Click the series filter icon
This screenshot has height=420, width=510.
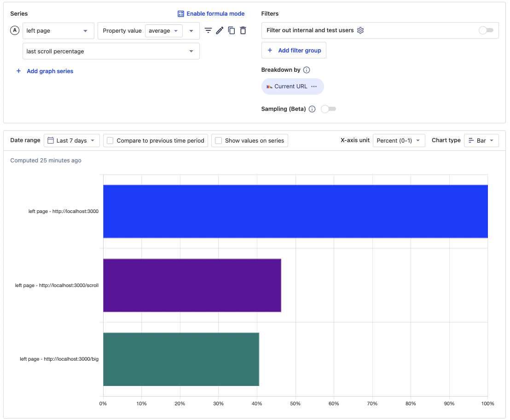208,30
